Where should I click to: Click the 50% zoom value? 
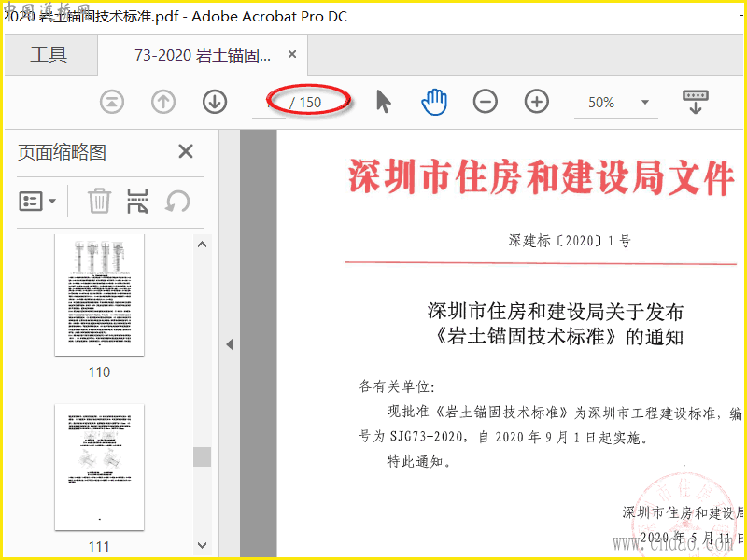point(601,103)
